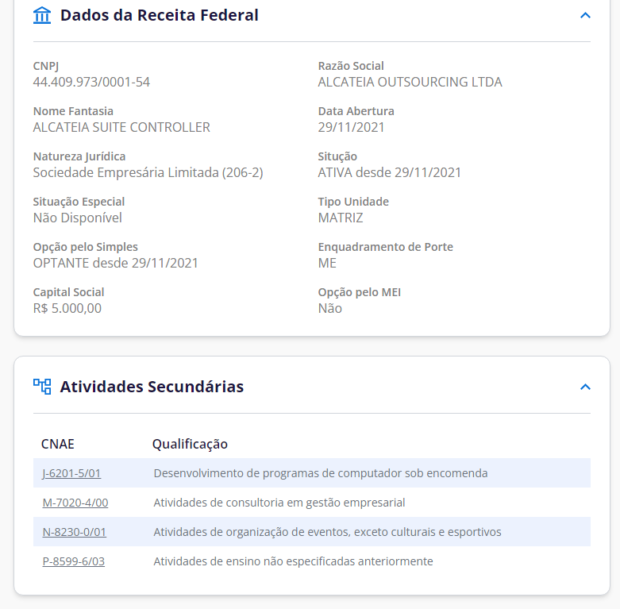
Task: Open CNAE link N-8230-0/01
Action: pos(74,532)
